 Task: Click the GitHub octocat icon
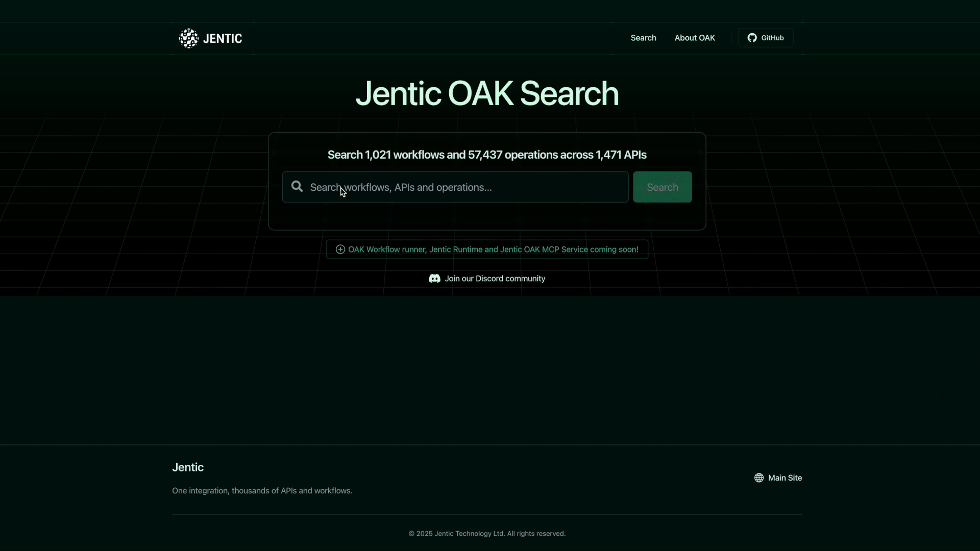pos(752,38)
